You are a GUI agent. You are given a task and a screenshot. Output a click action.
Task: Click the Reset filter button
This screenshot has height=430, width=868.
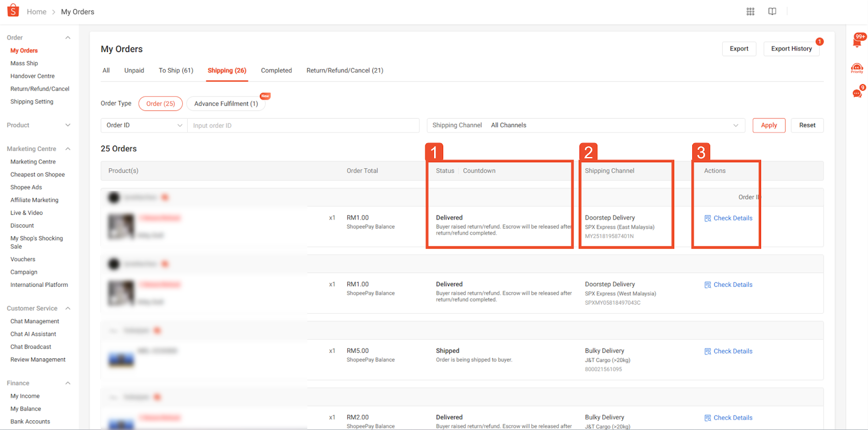pyautogui.click(x=807, y=125)
